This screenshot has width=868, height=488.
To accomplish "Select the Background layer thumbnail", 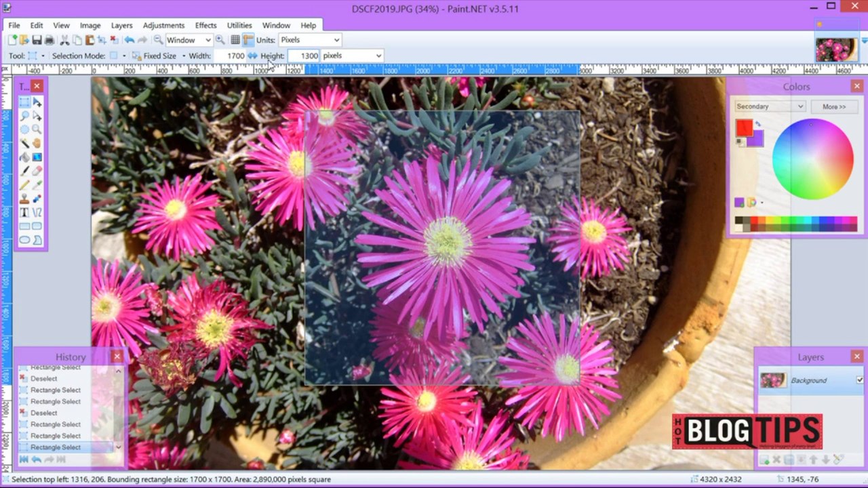I will click(x=773, y=380).
